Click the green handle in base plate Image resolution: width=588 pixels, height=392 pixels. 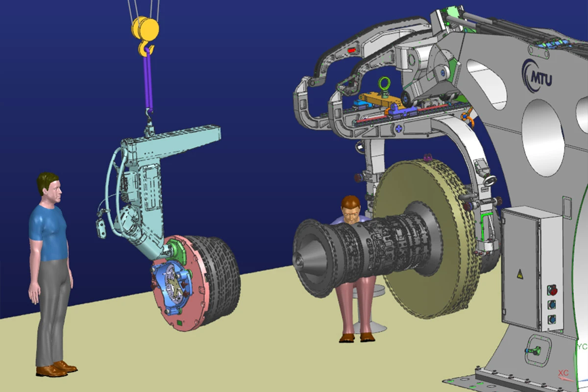tap(533, 351)
